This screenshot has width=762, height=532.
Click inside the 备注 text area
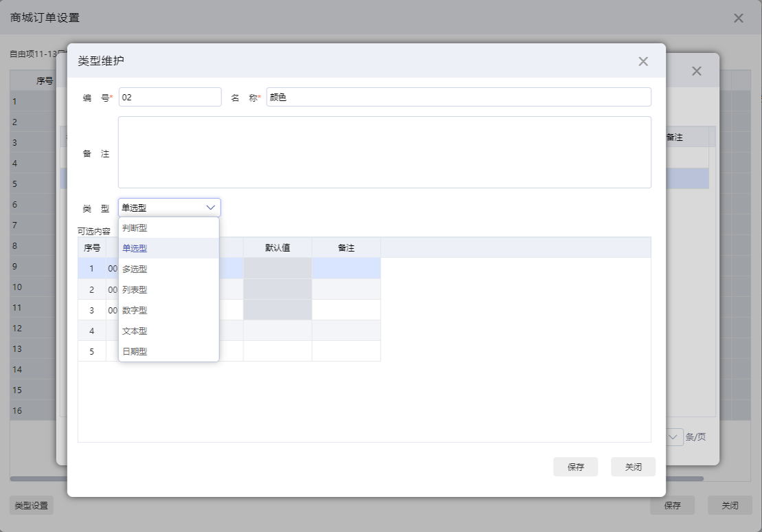(x=384, y=152)
